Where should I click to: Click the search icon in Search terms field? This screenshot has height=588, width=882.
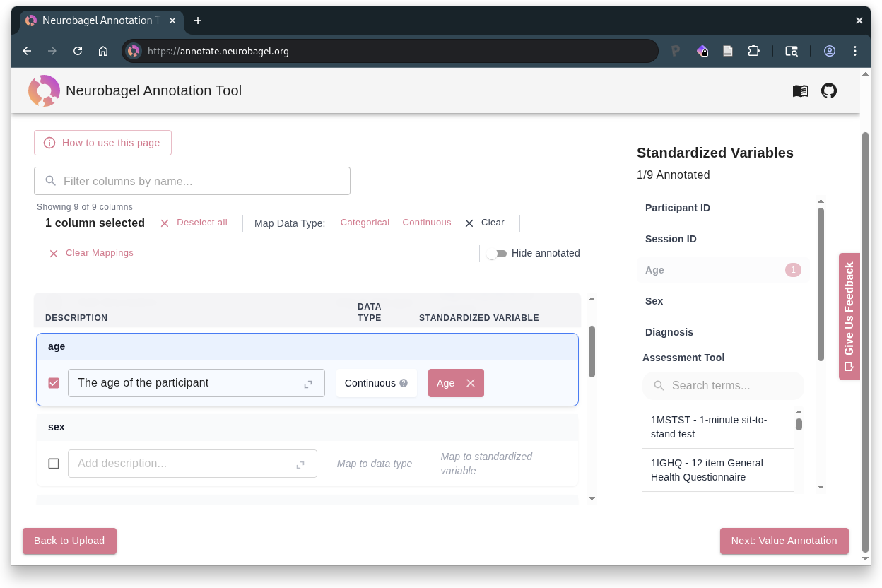point(659,386)
